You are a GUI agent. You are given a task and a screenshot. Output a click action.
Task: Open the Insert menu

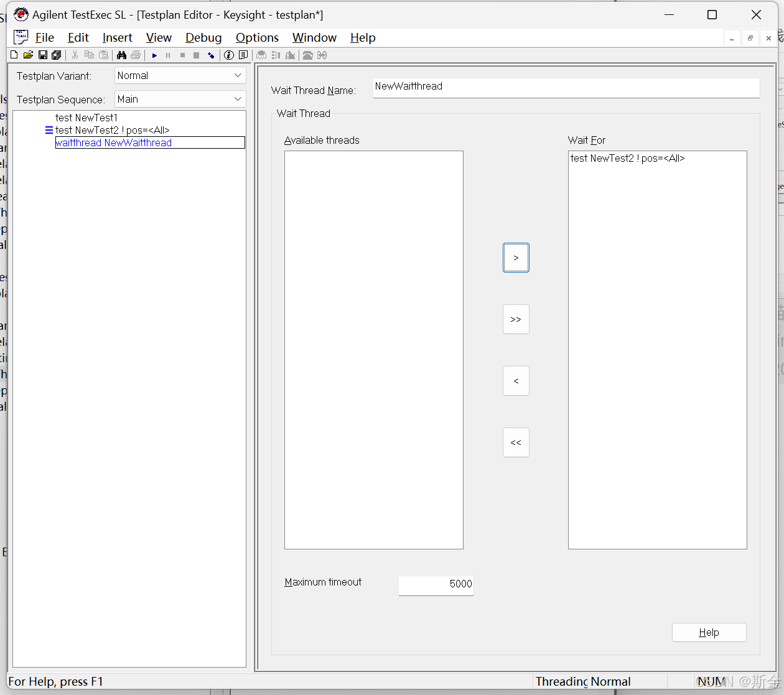pyautogui.click(x=118, y=37)
